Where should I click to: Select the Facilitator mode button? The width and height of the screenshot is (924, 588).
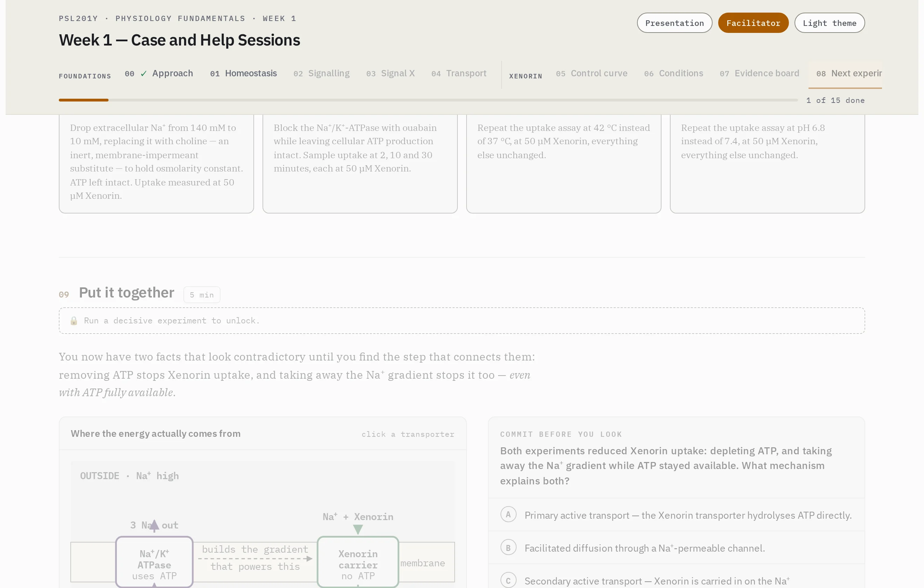753,23
